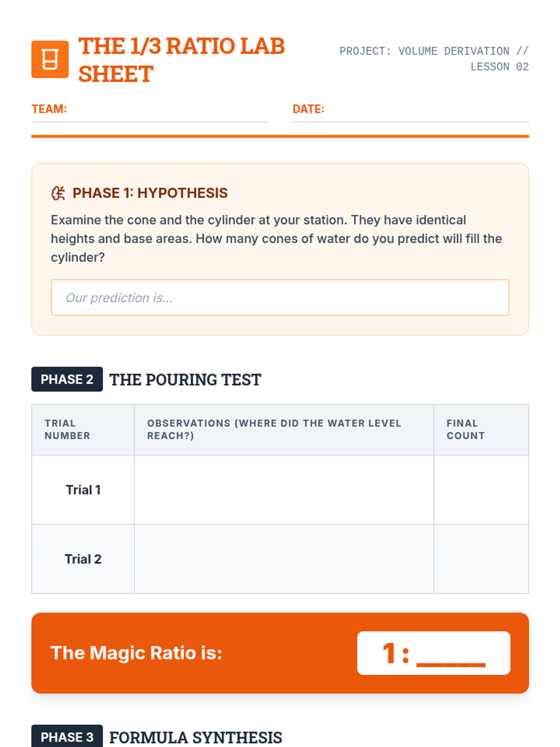Screen dimensions: 560x747
Task: Click the Trial 1 row label
Action: (x=83, y=490)
